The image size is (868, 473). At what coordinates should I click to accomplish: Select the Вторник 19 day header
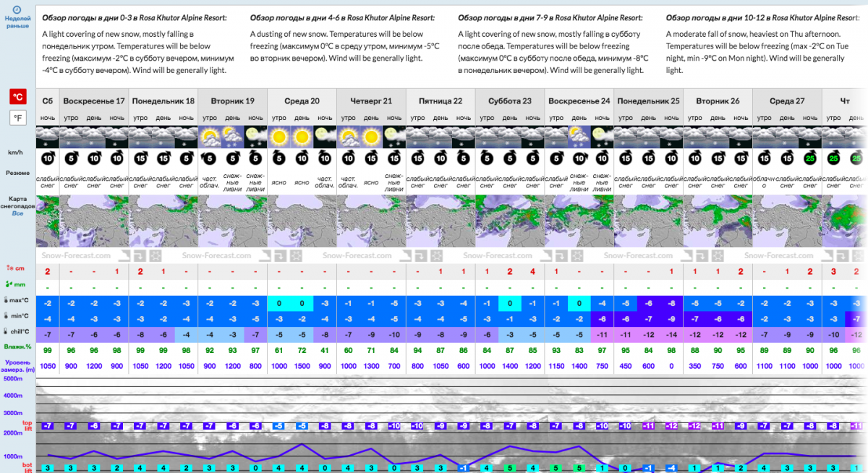233,101
